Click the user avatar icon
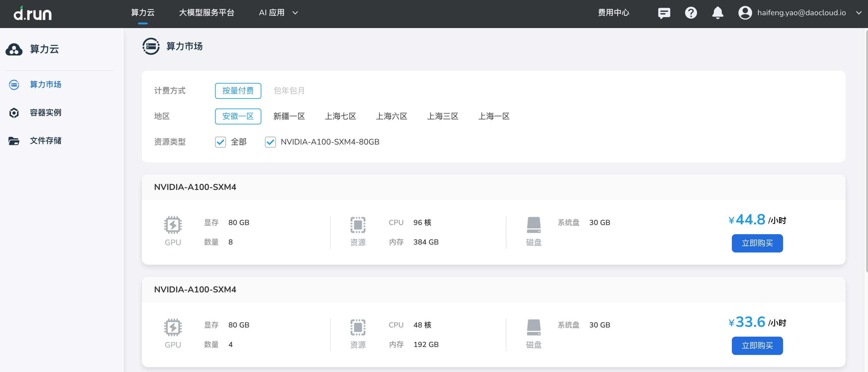This screenshot has width=868, height=372. (x=745, y=13)
